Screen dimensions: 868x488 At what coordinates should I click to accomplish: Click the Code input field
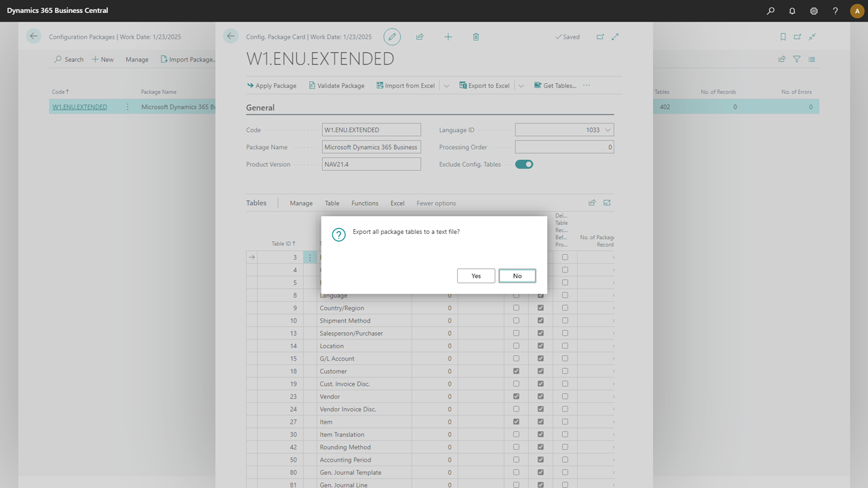372,129
